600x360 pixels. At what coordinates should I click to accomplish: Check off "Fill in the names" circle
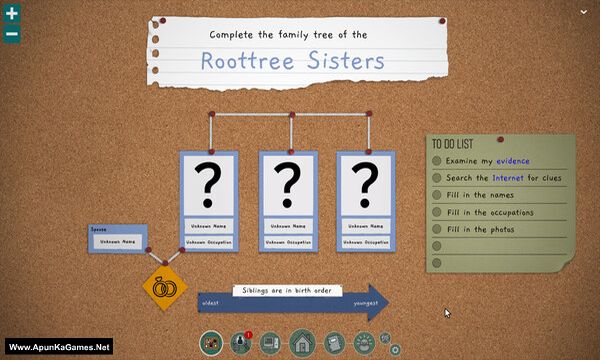click(x=437, y=195)
